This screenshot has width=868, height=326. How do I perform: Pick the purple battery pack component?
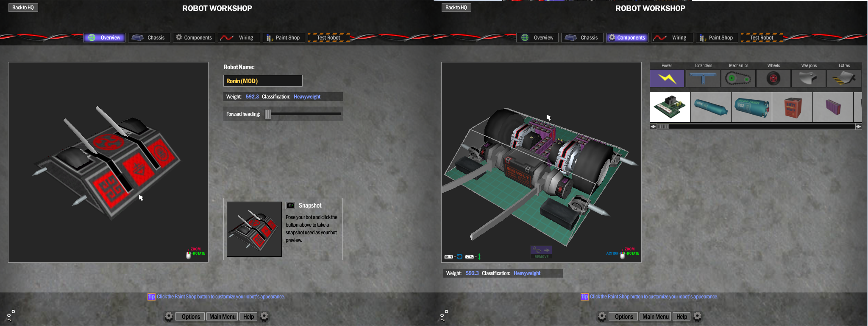pos(833,107)
